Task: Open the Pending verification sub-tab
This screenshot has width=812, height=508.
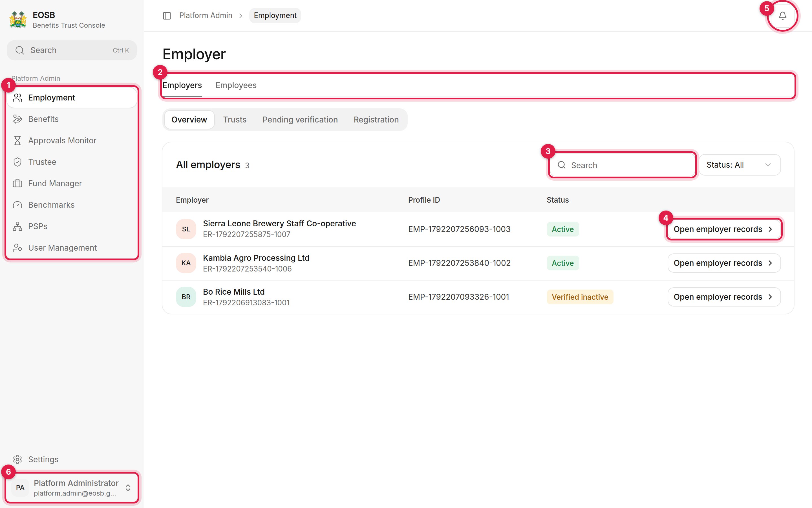Action: coord(300,120)
